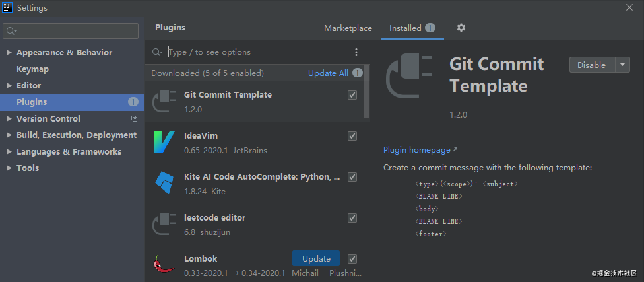Open the plugin list three-dot options menu
This screenshot has height=282, width=644.
pos(356,52)
